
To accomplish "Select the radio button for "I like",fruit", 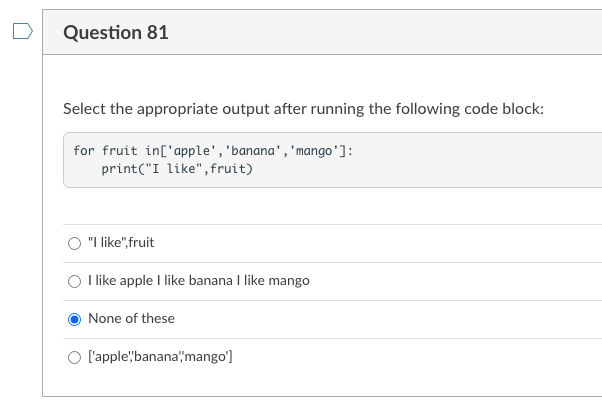I will click(x=74, y=243).
